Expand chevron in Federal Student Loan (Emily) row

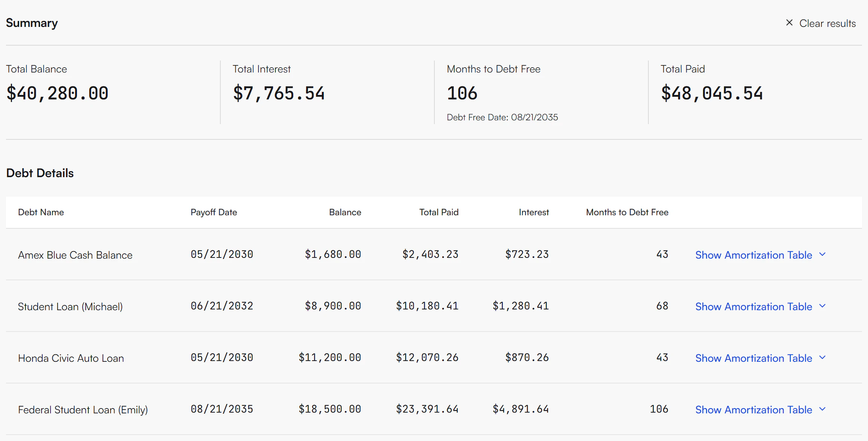pos(822,409)
